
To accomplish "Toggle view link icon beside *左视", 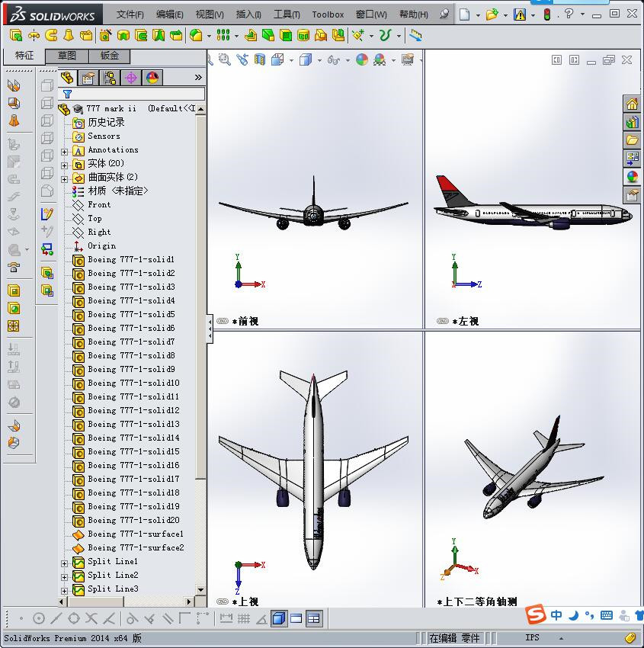I will (443, 321).
